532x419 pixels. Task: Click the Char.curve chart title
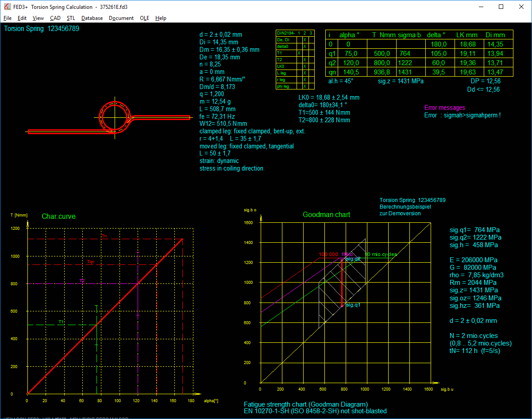click(58, 217)
